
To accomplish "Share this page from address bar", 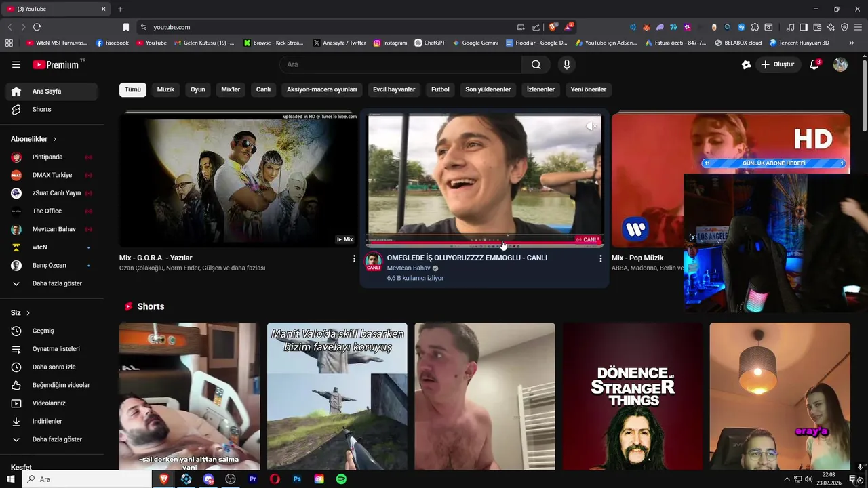I will click(x=536, y=27).
